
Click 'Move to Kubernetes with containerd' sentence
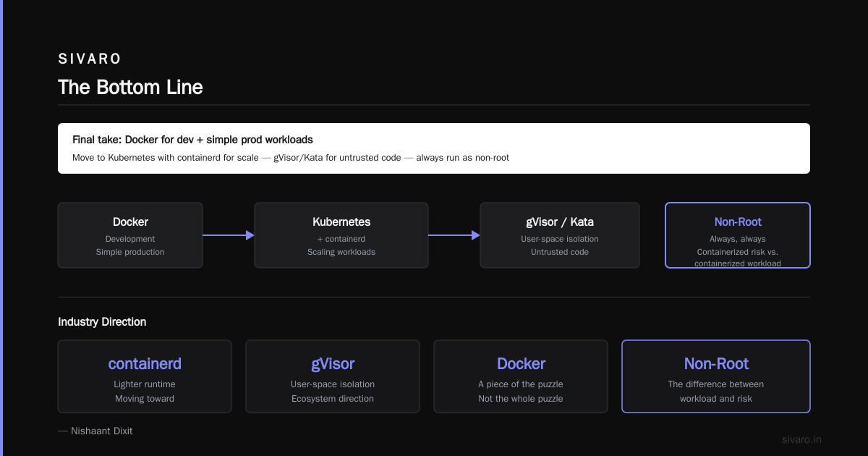click(x=291, y=158)
